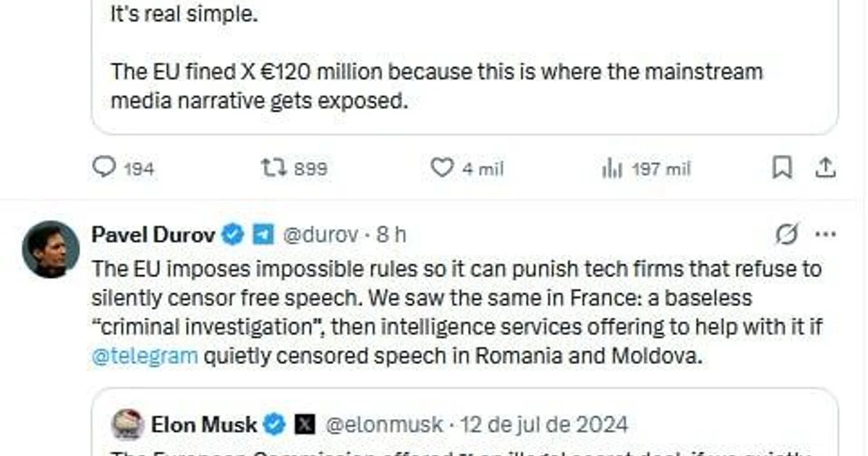The width and height of the screenshot is (868, 456).
Task: Click the reply comment icon showing 194
Action: [x=105, y=168]
